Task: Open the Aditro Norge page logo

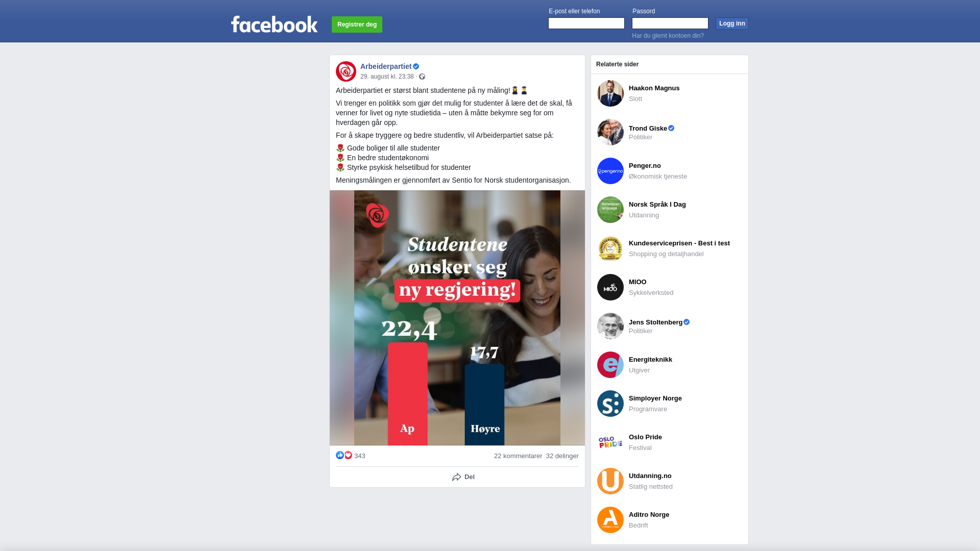Action: [610, 520]
